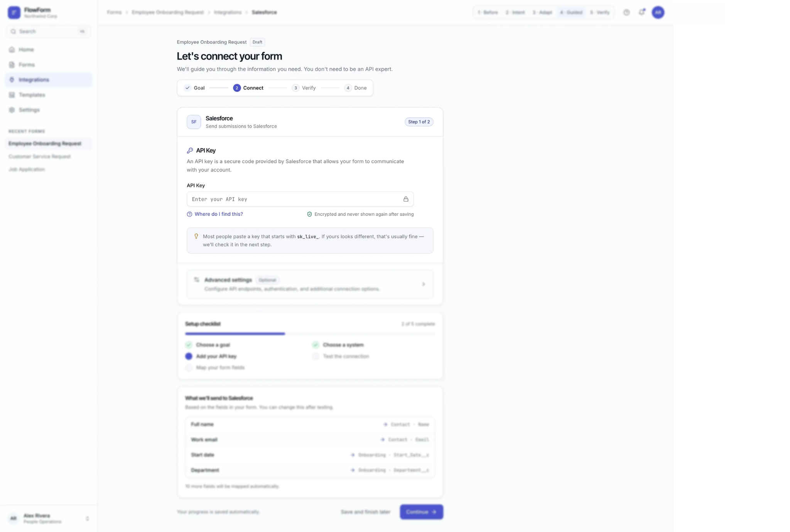Open the notifications bell
790x532 pixels.
(641, 12)
